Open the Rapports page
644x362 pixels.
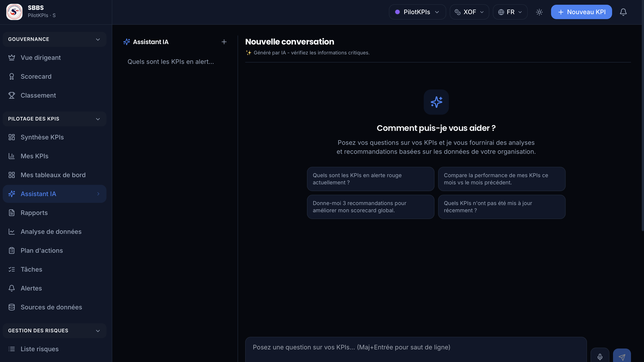(55, 213)
